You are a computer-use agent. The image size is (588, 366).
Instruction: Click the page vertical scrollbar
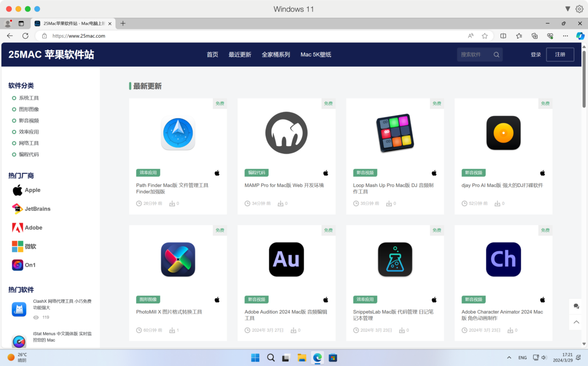click(584, 78)
